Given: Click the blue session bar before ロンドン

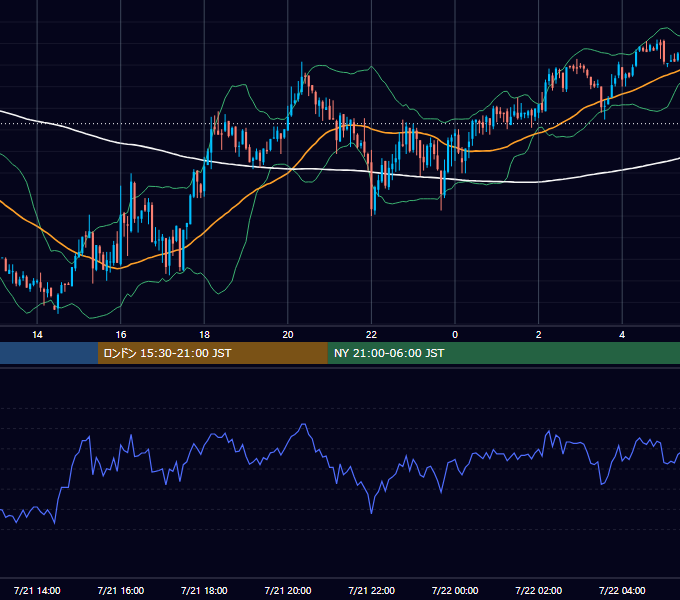Looking at the screenshot, I should point(49,353).
